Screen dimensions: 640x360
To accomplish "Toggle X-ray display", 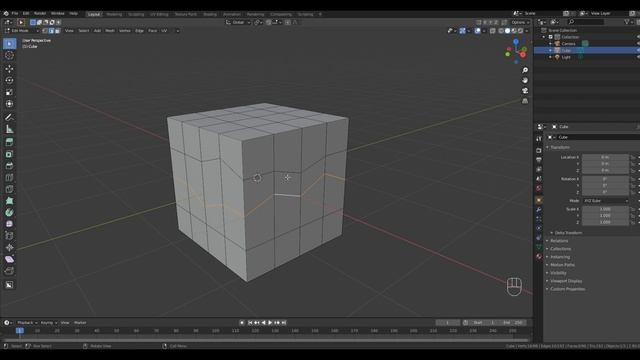I will [x=493, y=31].
